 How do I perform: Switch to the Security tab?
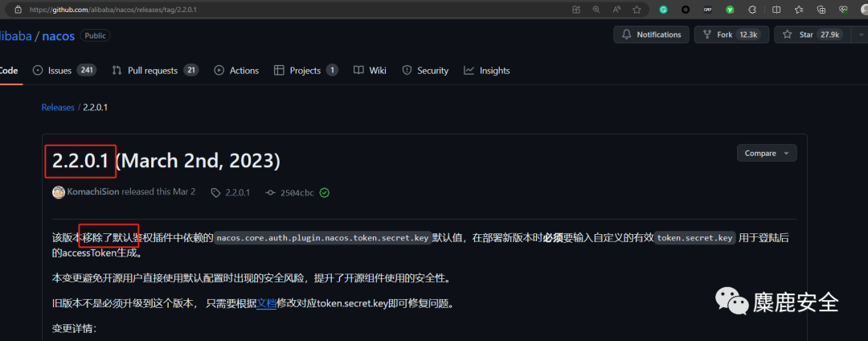point(425,71)
